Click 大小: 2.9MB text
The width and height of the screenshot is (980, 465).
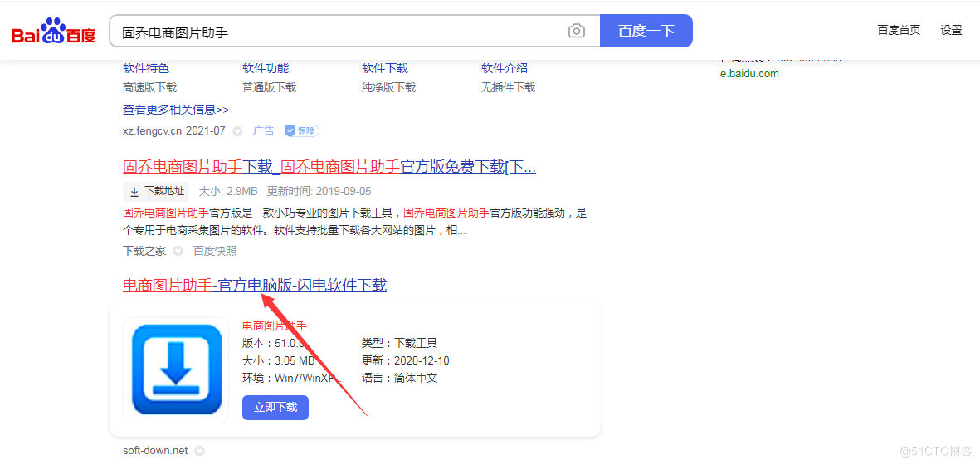click(228, 191)
